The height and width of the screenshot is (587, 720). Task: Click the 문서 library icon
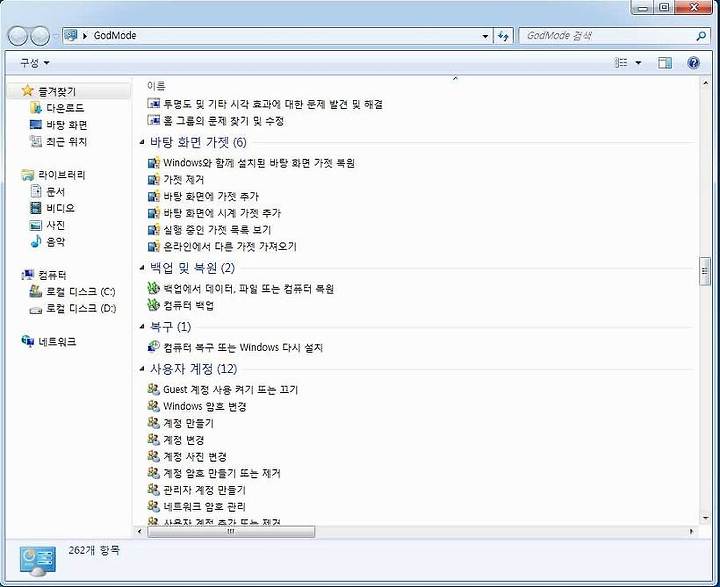[x=35, y=191]
